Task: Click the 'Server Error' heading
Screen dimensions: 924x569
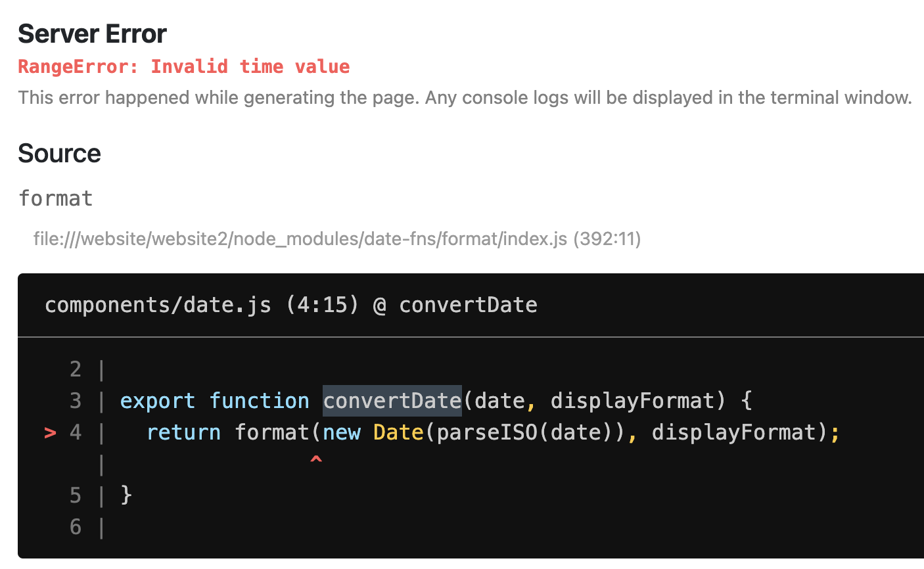Action: coord(93,34)
